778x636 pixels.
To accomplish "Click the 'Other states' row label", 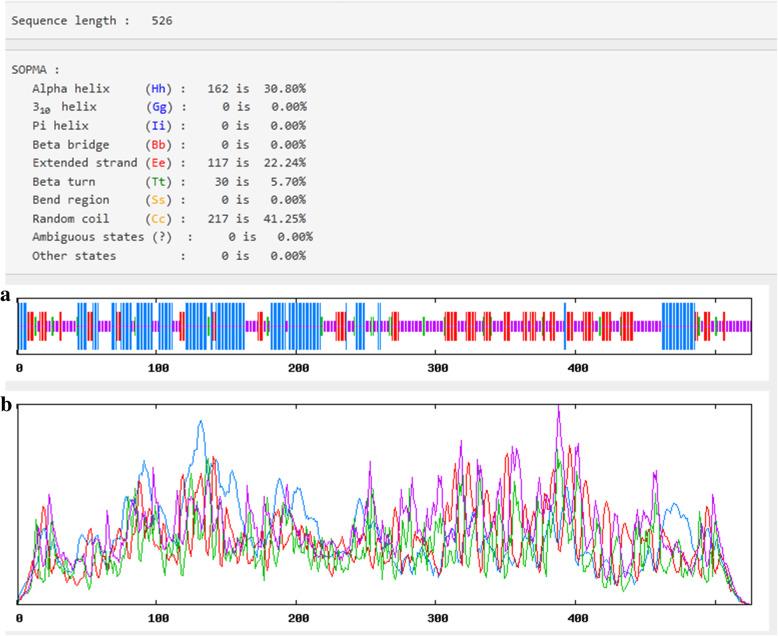I will coord(74,256).
